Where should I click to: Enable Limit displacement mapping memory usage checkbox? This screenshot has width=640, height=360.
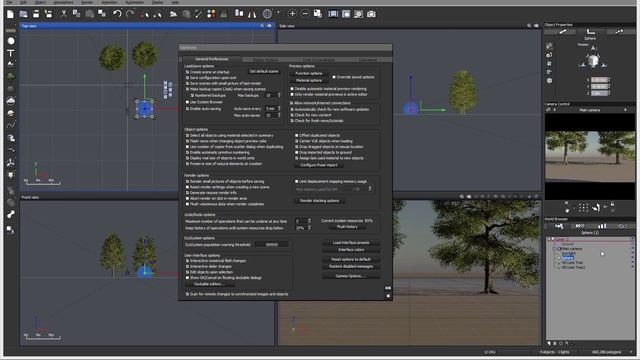[x=297, y=181]
